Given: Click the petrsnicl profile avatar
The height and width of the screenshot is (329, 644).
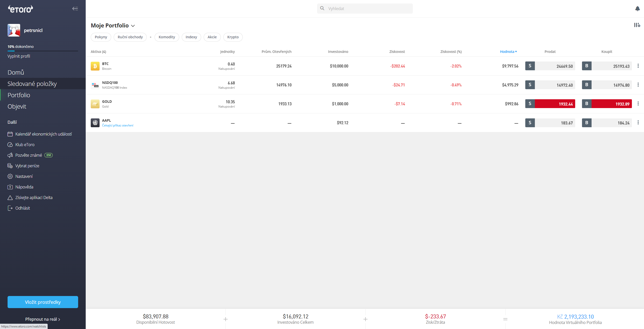Looking at the screenshot, I should (14, 30).
